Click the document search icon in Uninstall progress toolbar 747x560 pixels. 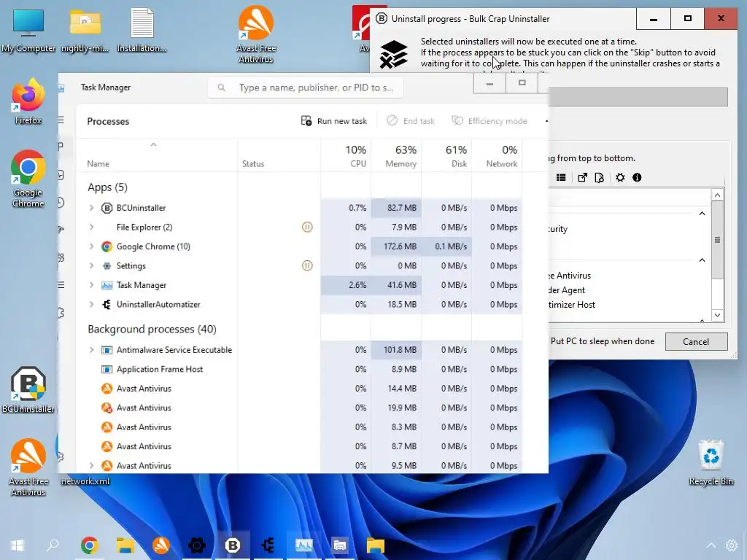600,178
